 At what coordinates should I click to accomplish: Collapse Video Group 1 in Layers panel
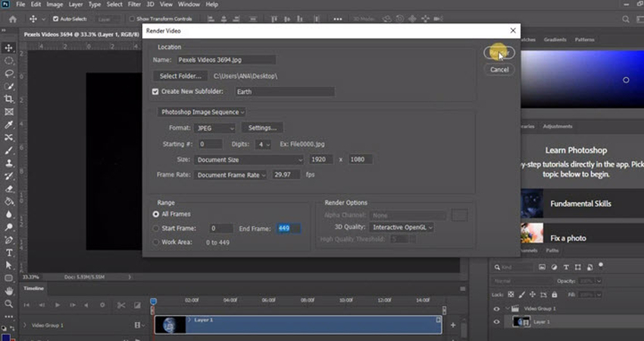pyautogui.click(x=507, y=308)
